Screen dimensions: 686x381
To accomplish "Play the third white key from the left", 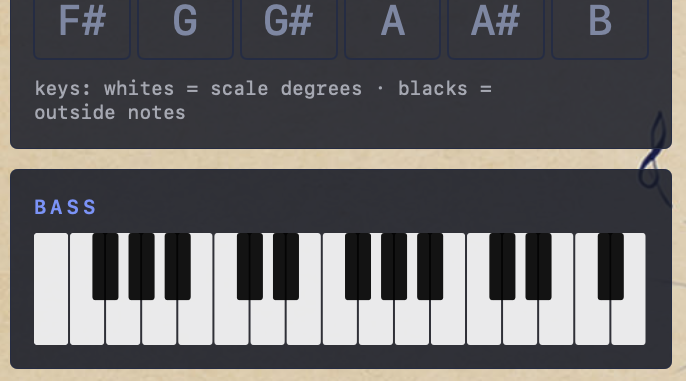I will tap(123, 324).
